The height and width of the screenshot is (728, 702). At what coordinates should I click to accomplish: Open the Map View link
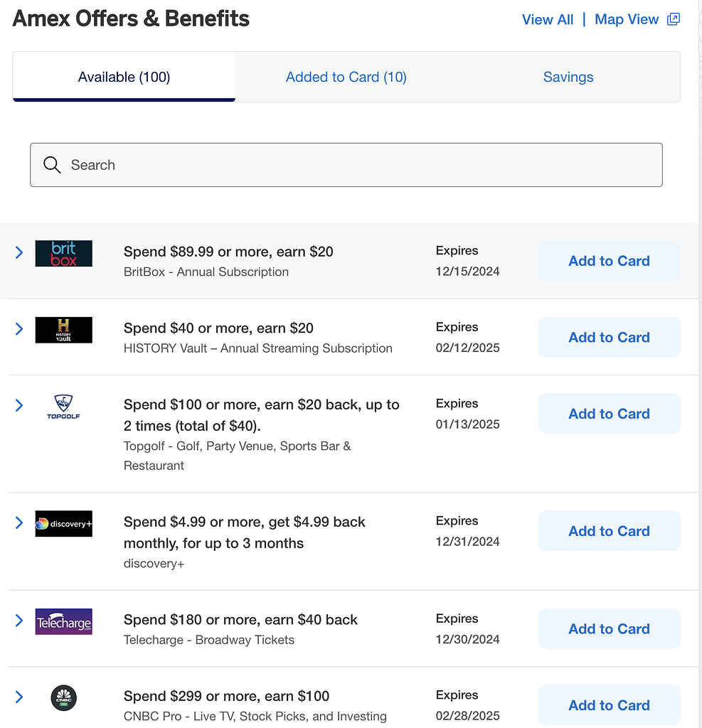click(627, 19)
